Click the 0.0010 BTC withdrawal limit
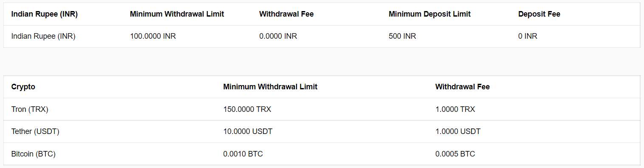 (x=243, y=154)
